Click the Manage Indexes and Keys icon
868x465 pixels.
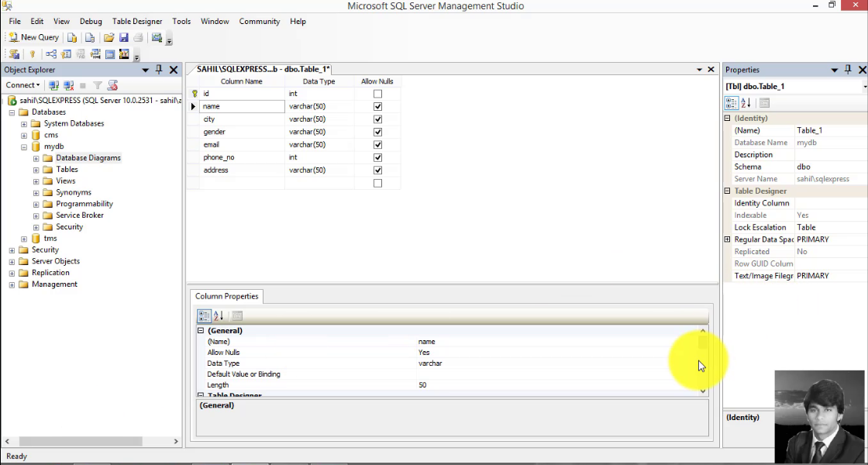[x=66, y=53]
